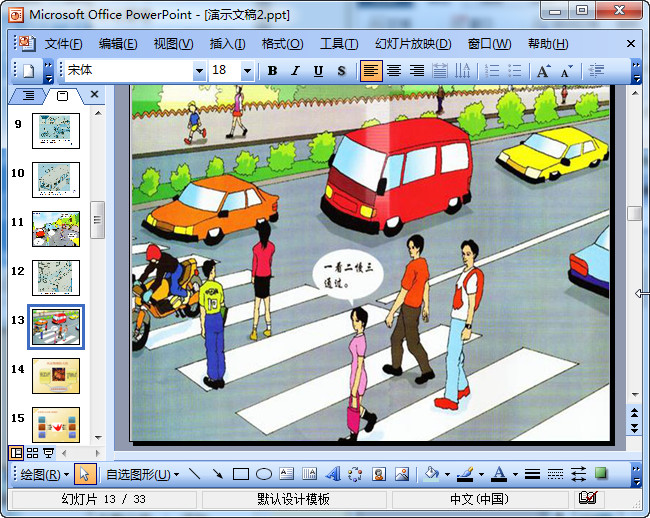650x518 pixels.
Task: Expand the formatting toolbar options chevron
Action: [636, 71]
